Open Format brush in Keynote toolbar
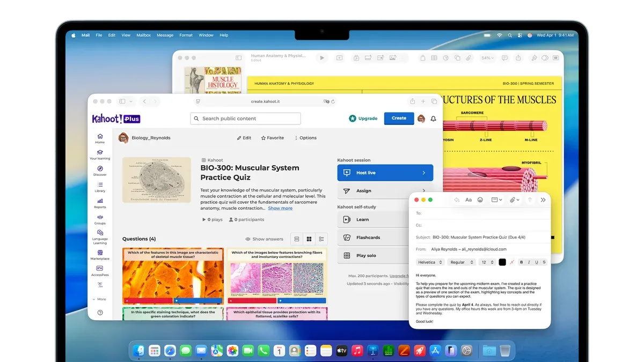The height and width of the screenshot is (362, 644). (533, 57)
